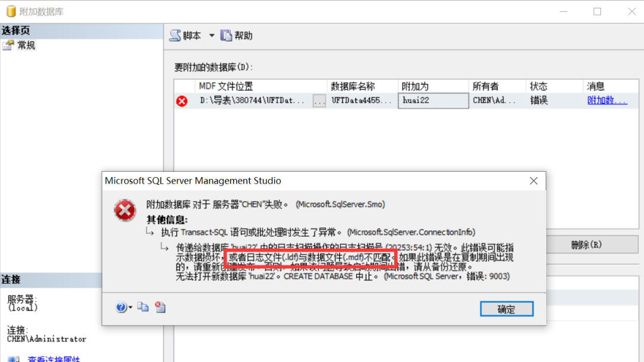Screen dimensions: 644x362
Task: Click the D:\导表\380744\UFTDat... path cell
Action: (252, 101)
